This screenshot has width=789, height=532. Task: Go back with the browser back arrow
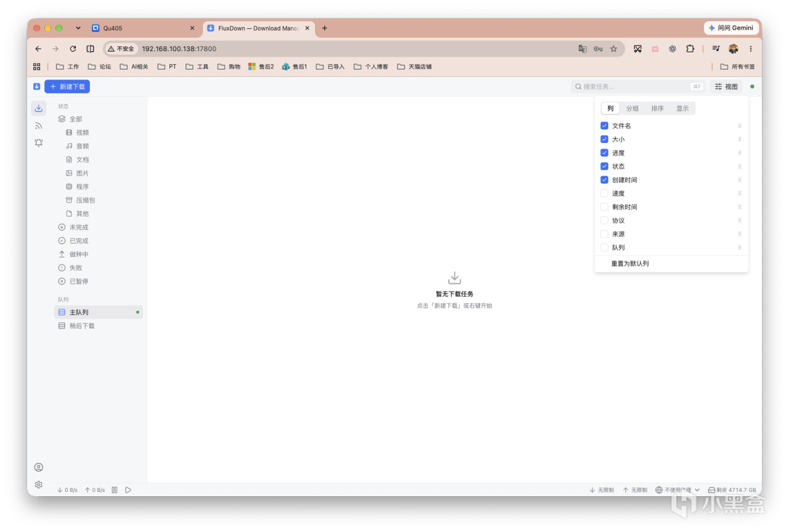38,49
